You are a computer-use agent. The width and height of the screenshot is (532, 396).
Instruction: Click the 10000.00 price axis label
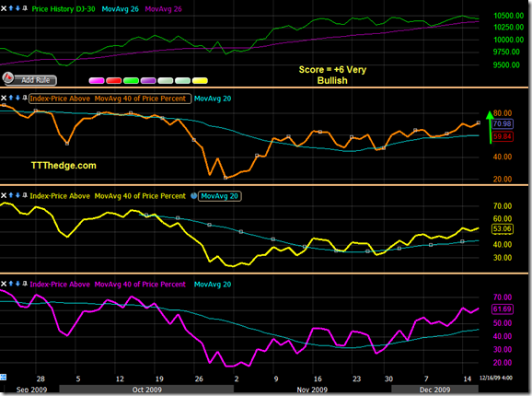[x=509, y=40]
